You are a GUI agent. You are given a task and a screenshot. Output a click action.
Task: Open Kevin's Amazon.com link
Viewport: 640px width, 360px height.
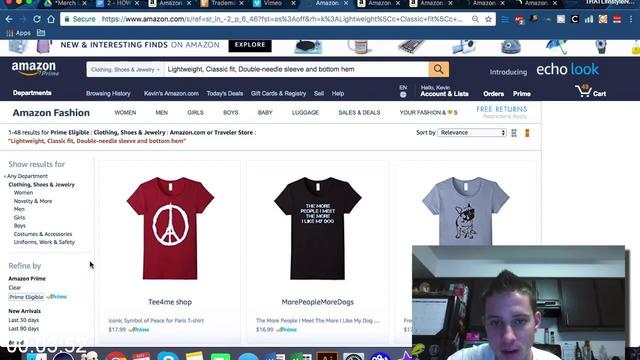click(171, 93)
